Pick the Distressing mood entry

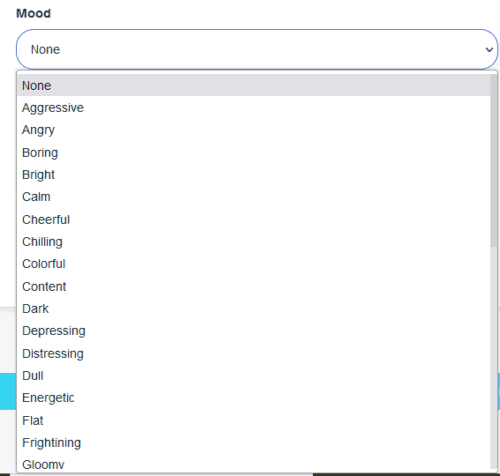(x=253, y=353)
